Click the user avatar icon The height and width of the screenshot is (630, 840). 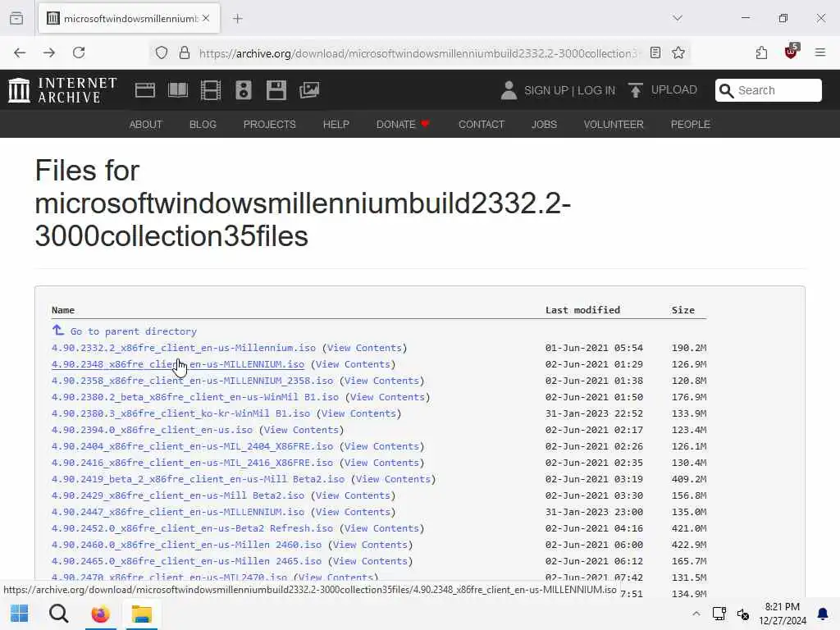click(509, 90)
